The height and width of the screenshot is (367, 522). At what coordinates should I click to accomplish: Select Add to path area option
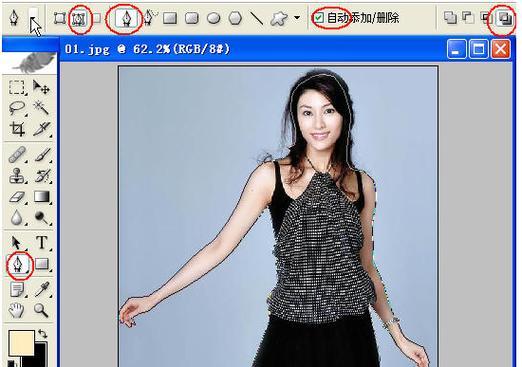[450, 18]
